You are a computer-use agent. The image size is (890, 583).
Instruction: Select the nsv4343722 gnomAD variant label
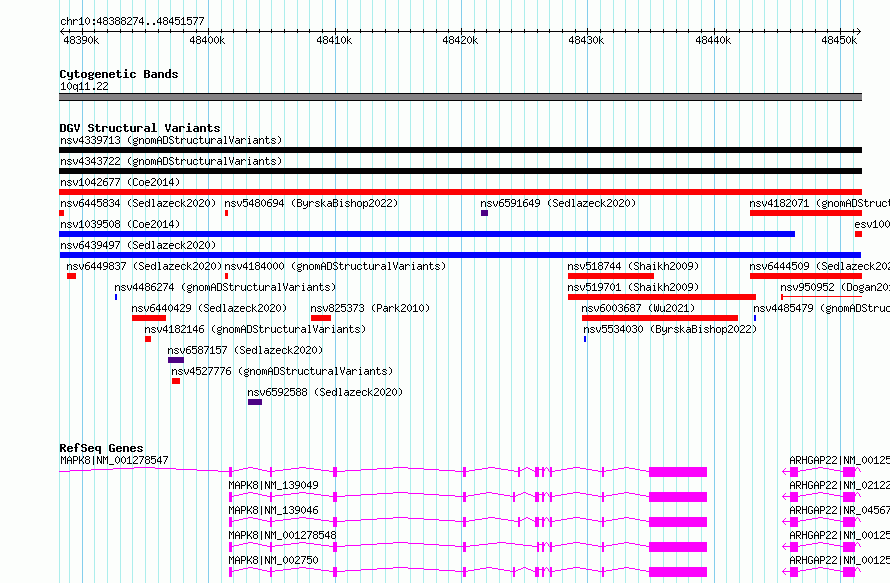(x=171, y=161)
